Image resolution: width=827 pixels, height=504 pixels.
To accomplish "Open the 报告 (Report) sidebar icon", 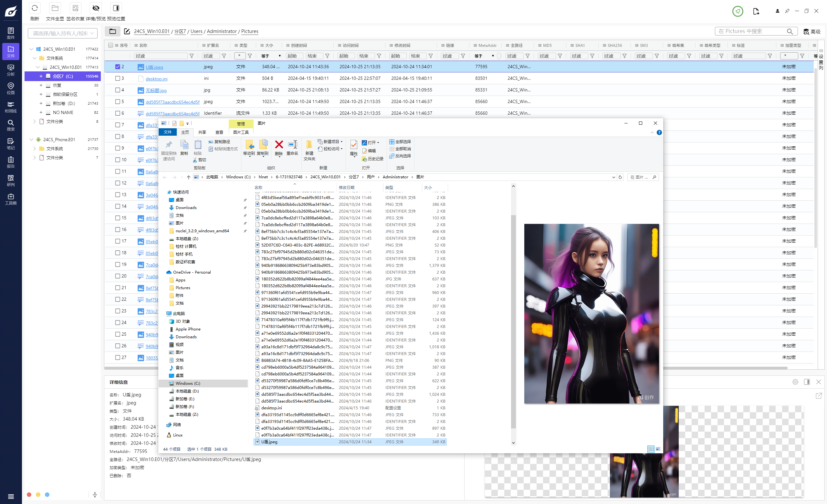I will [x=11, y=162].
